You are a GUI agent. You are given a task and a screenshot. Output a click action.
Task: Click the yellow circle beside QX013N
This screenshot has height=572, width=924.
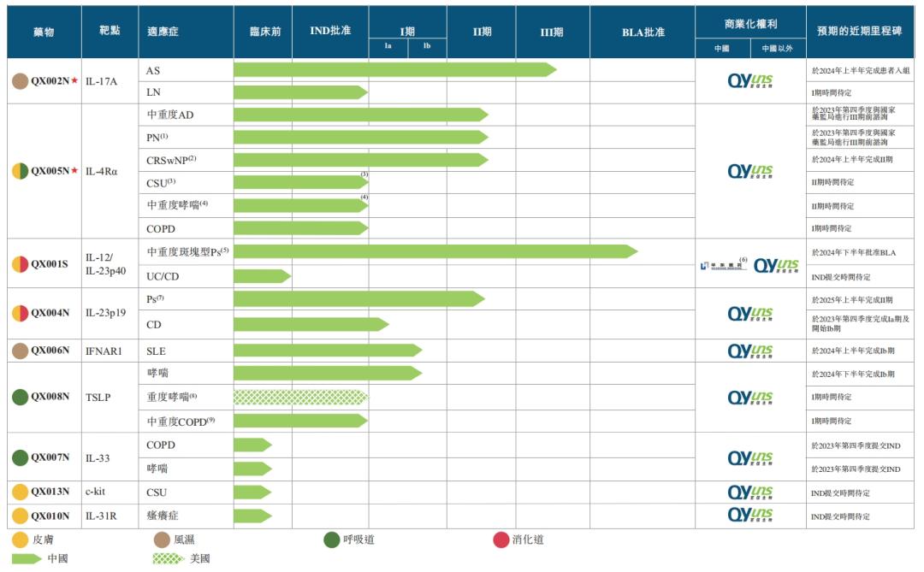(20, 492)
